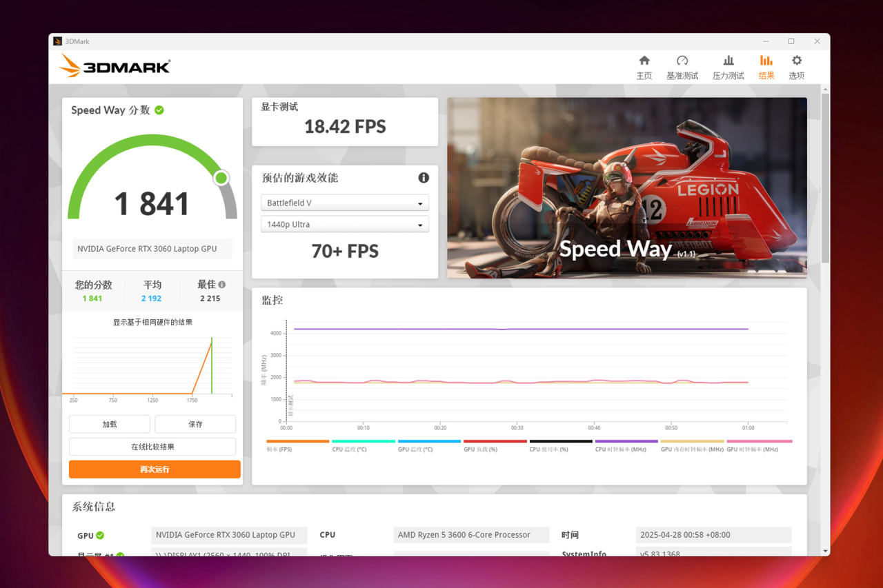Click the 显卡测试 graphics test label
The image size is (883, 588).
tap(279, 107)
